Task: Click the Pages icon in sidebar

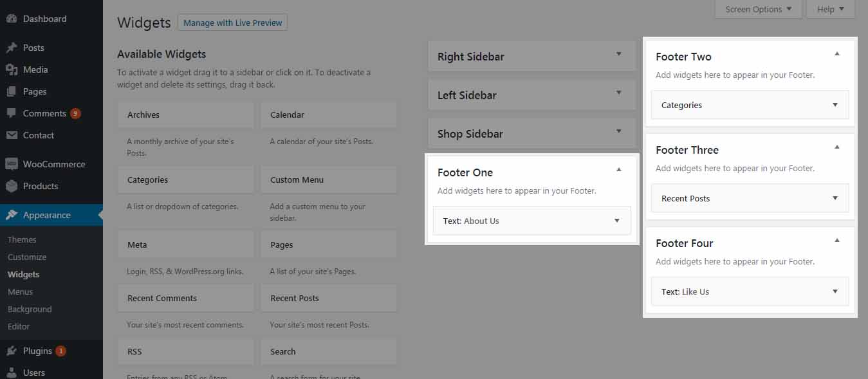Action: click(12, 91)
